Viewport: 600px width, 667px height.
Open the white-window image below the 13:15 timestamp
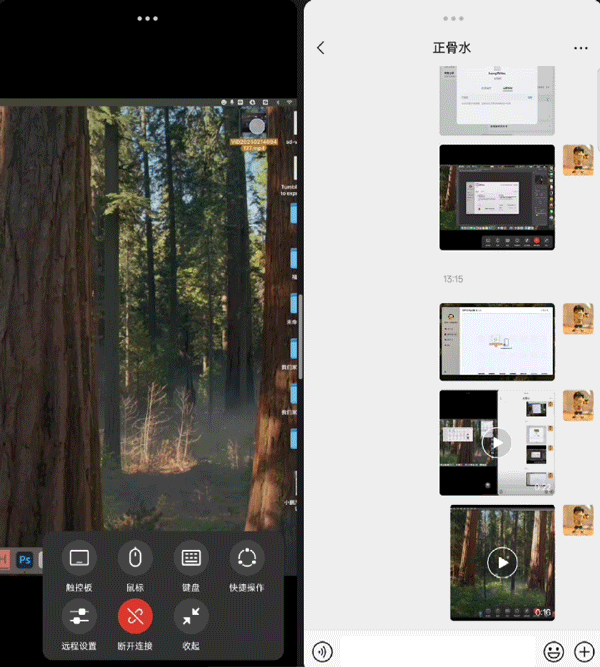pyautogui.click(x=497, y=341)
